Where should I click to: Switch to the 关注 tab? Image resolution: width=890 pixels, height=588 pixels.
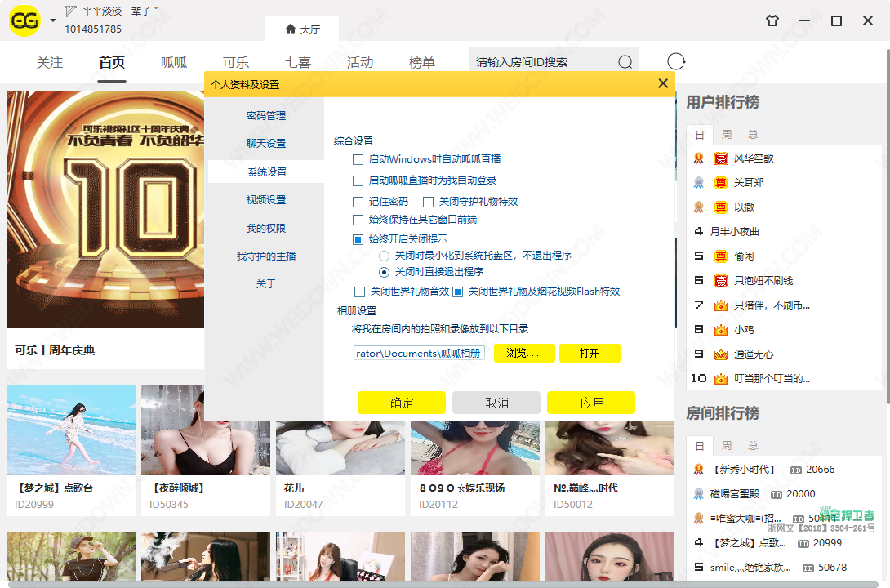click(x=50, y=62)
